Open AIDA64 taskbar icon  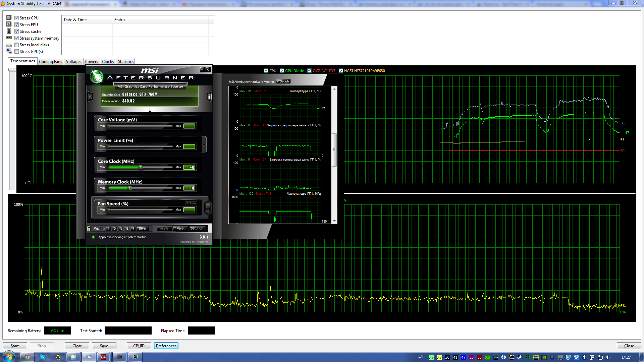pyautogui.click(x=103, y=357)
